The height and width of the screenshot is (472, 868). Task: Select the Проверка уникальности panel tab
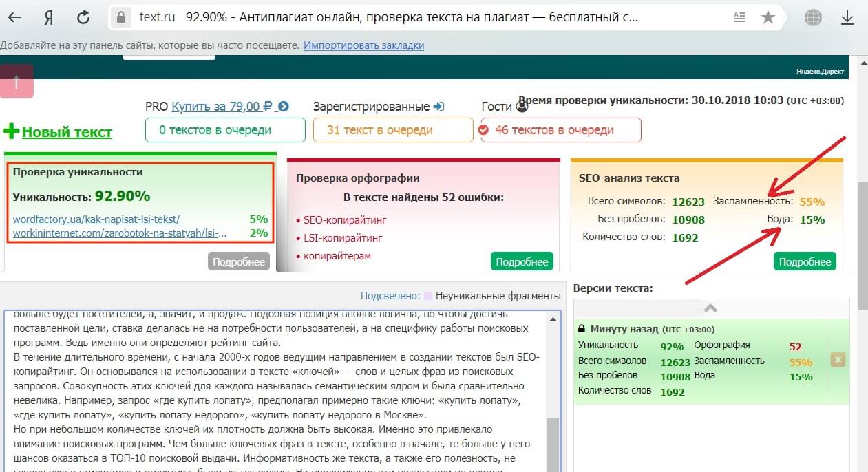[x=78, y=172]
